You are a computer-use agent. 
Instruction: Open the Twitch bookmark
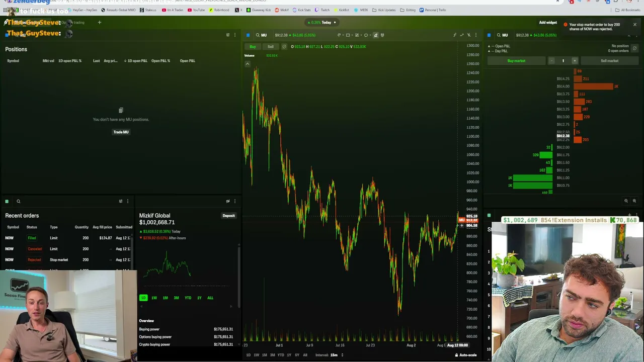322,10
